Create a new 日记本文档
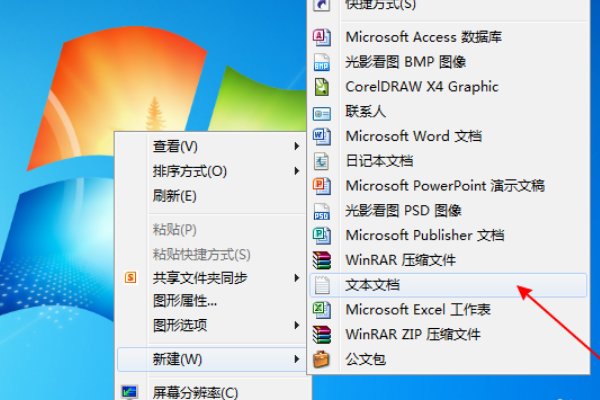This screenshot has height=400, width=600. click(448, 161)
